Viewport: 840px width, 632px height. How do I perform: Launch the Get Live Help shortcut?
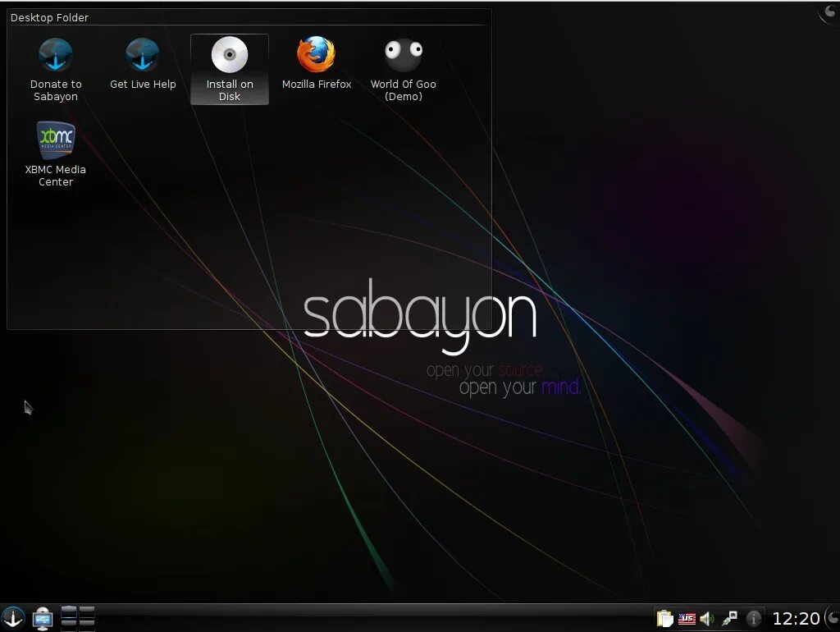point(143,63)
